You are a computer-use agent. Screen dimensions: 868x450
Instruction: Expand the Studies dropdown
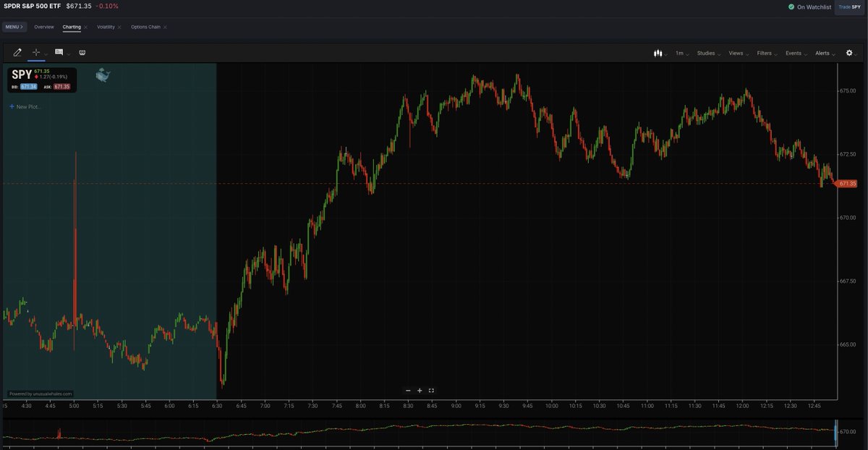coord(707,53)
